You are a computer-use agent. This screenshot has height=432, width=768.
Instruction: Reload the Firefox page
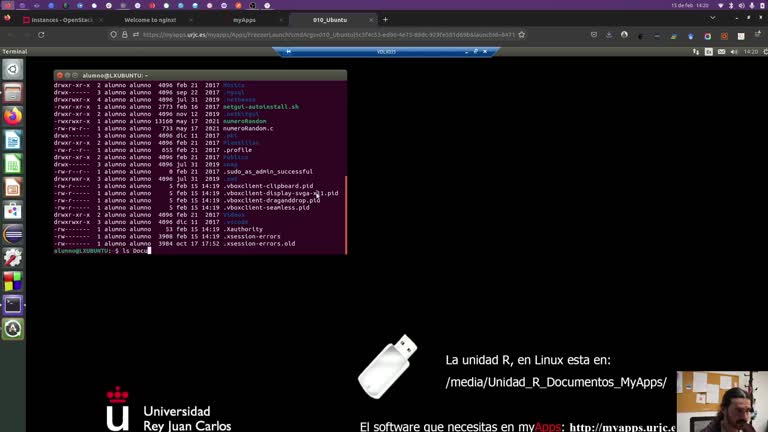[x=41, y=35]
